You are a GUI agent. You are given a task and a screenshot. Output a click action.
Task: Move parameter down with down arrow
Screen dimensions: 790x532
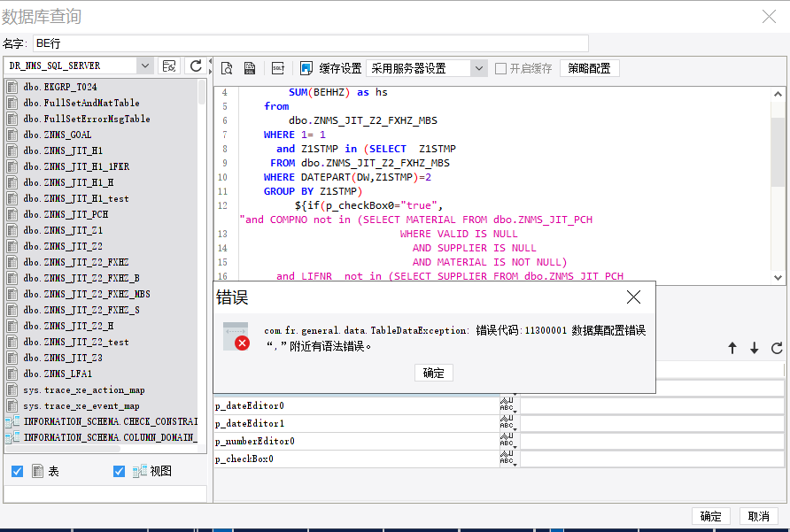[755, 348]
